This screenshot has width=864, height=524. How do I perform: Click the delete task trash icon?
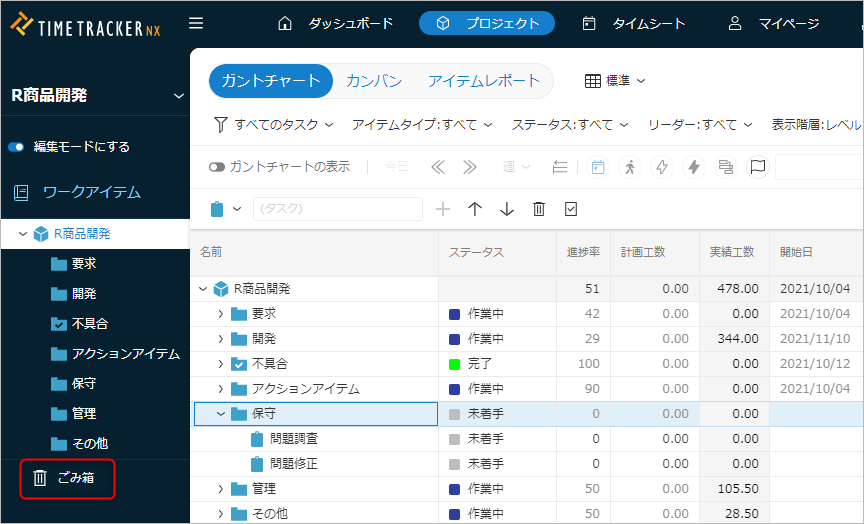(539, 209)
